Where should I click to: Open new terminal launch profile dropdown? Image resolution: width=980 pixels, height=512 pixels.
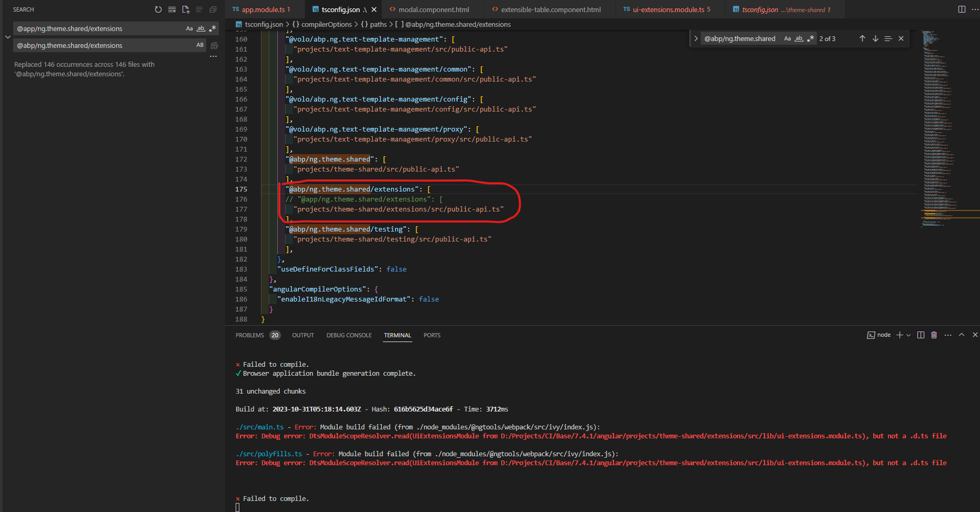click(908, 335)
